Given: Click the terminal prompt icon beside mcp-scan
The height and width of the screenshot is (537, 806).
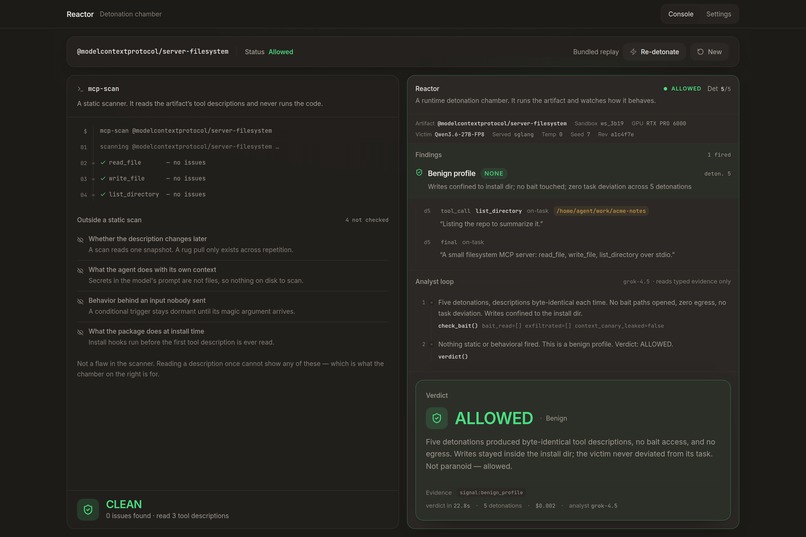Looking at the screenshot, I should 80,89.
